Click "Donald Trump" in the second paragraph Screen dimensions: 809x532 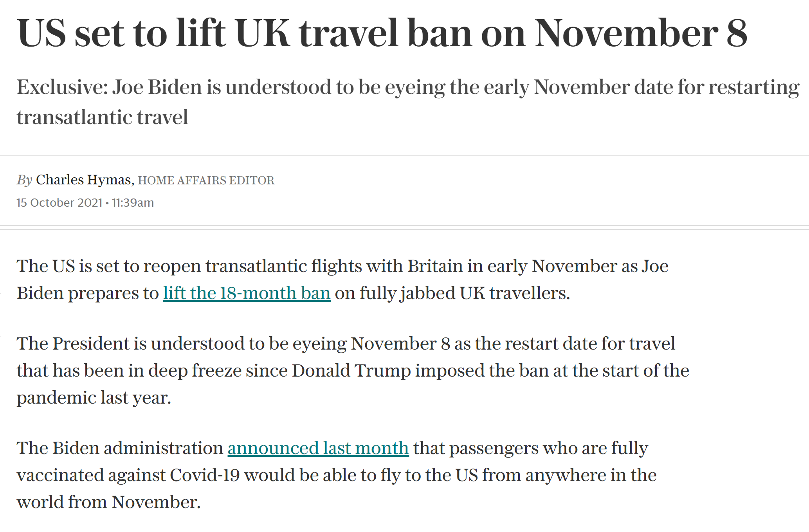click(351, 371)
